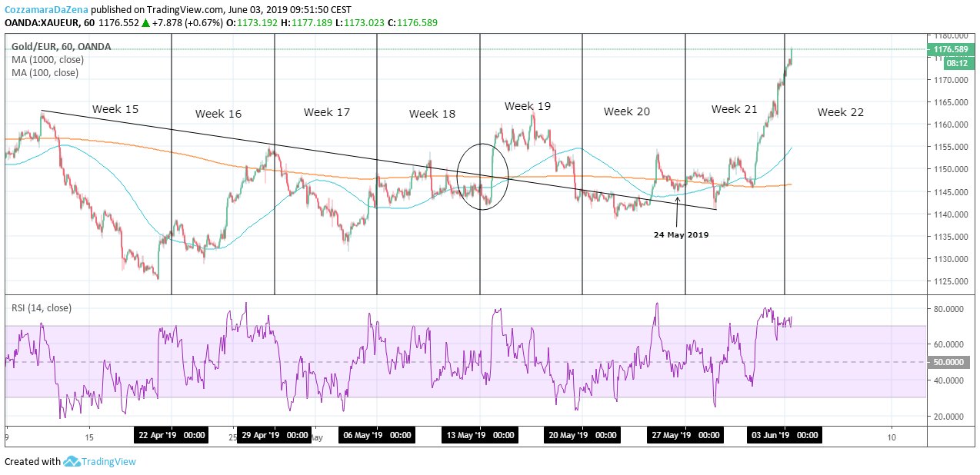
Task: Click the 1170.000 price axis label
Action: pyautogui.click(x=952, y=80)
